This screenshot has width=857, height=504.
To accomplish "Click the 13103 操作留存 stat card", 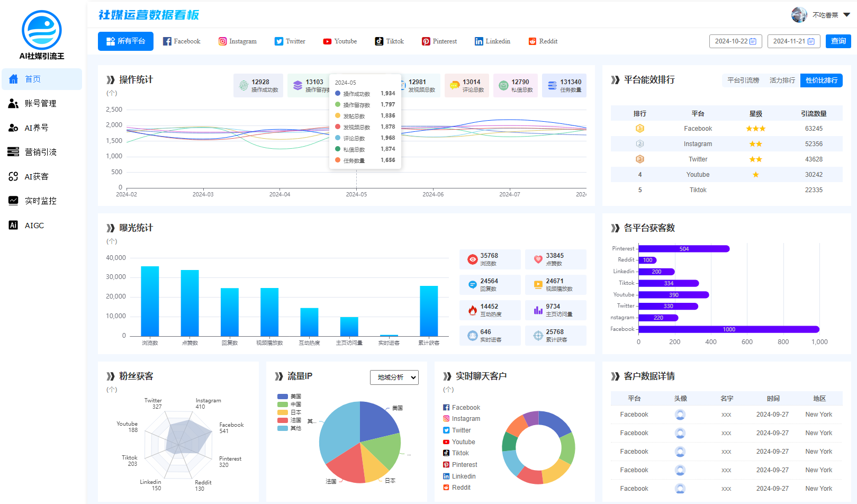I will pos(309,85).
